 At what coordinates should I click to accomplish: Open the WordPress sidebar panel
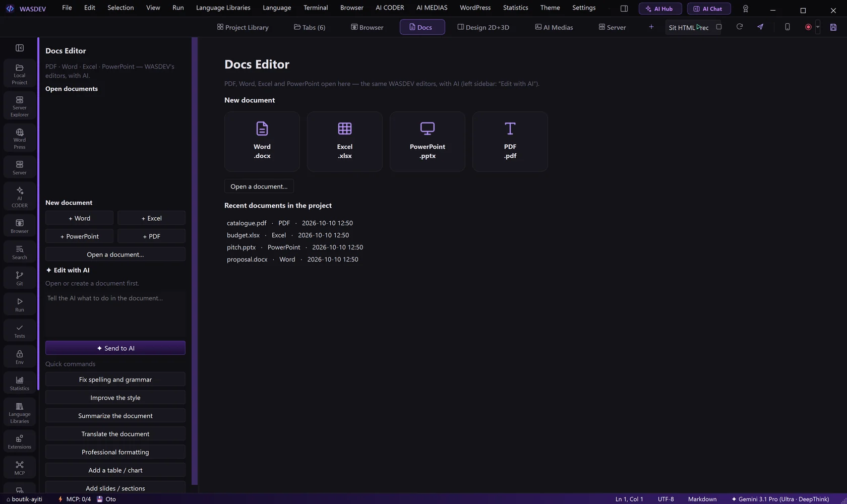pyautogui.click(x=20, y=139)
